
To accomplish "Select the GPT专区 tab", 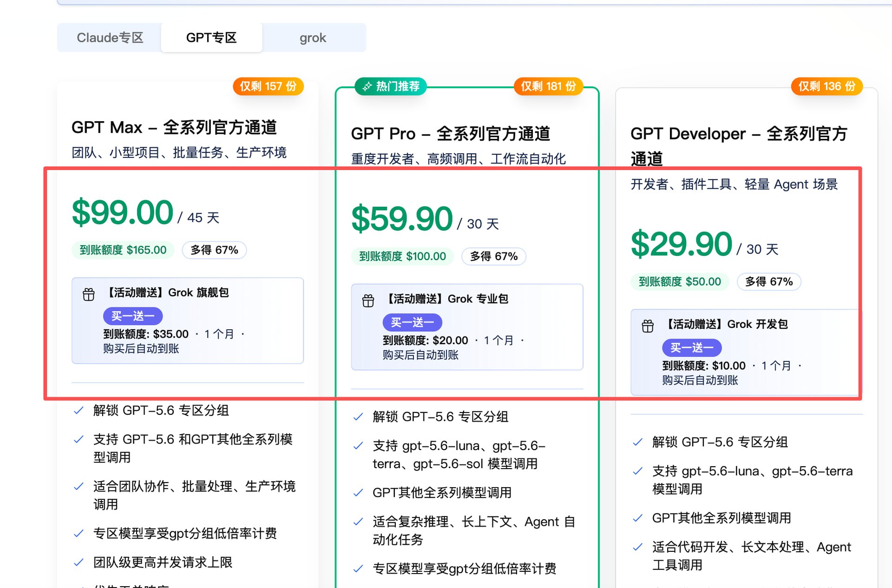I will tap(211, 38).
